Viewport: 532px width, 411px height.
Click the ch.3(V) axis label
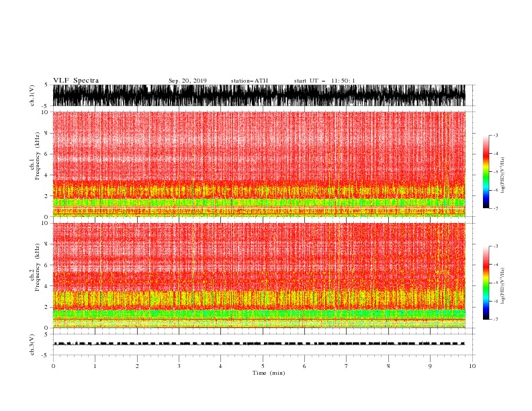pos(32,345)
